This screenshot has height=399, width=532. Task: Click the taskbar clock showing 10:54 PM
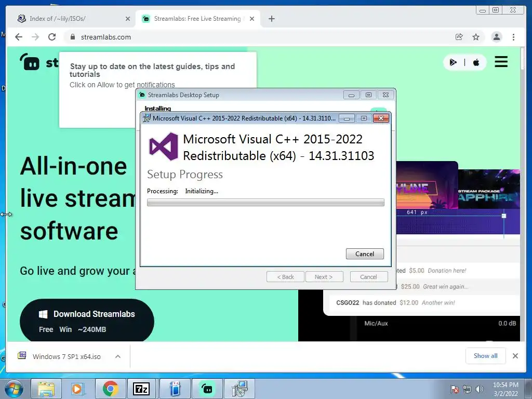click(506, 389)
